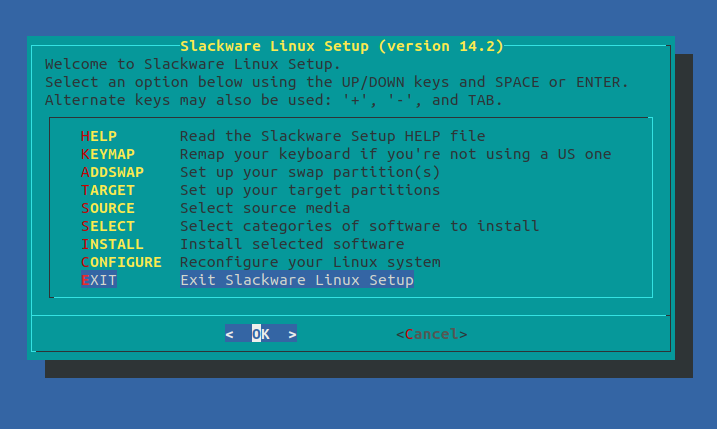Image resolution: width=717 pixels, height=429 pixels.
Task: Click the "Remap your keyboard" description text
Action: point(395,154)
